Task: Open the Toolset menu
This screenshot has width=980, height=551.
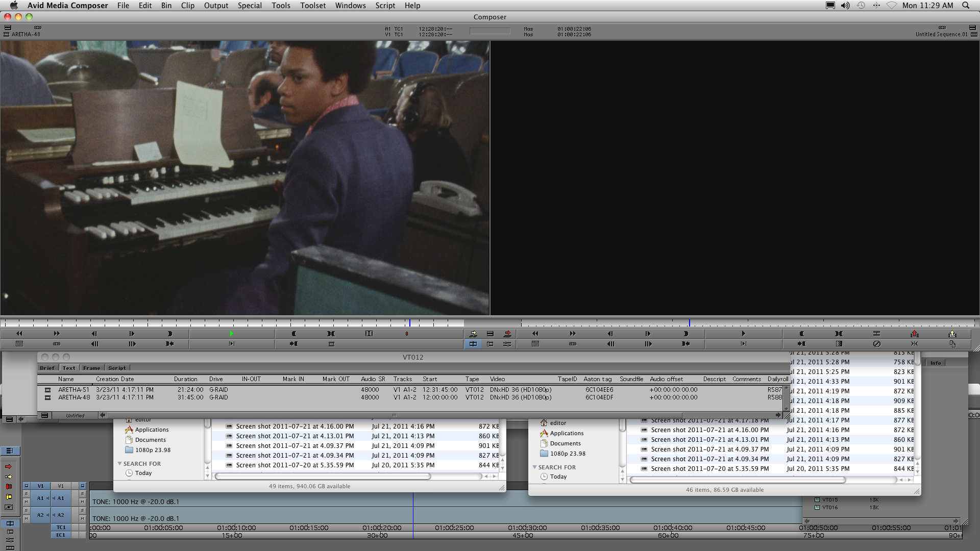Action: pos(312,6)
